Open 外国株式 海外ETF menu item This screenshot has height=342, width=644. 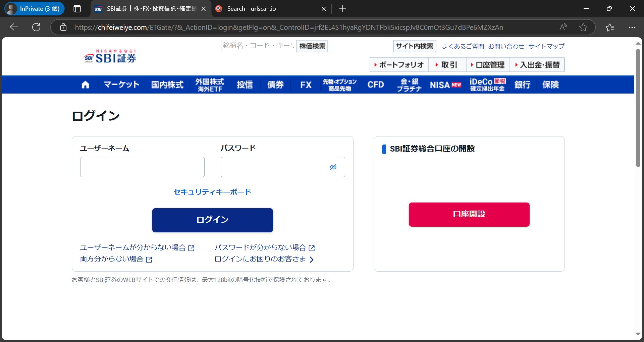210,85
